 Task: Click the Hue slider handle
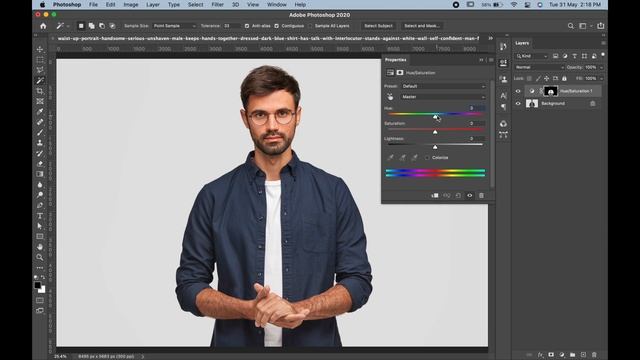[x=435, y=117]
